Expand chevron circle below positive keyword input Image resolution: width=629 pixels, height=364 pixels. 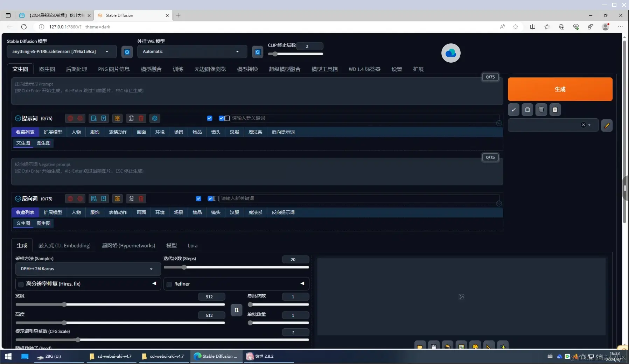click(x=499, y=123)
